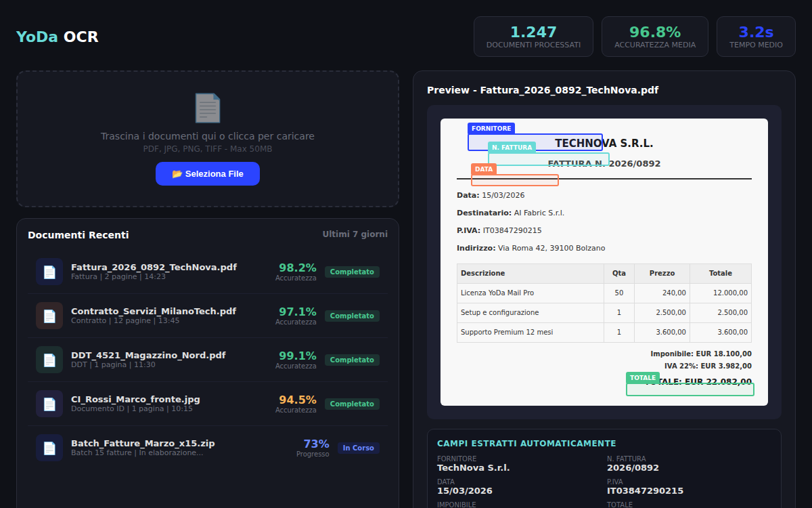The image size is (812, 508).
Task: Click the file icon for Fattura_2026_0892_TechNova.pdf
Action: click(x=49, y=272)
